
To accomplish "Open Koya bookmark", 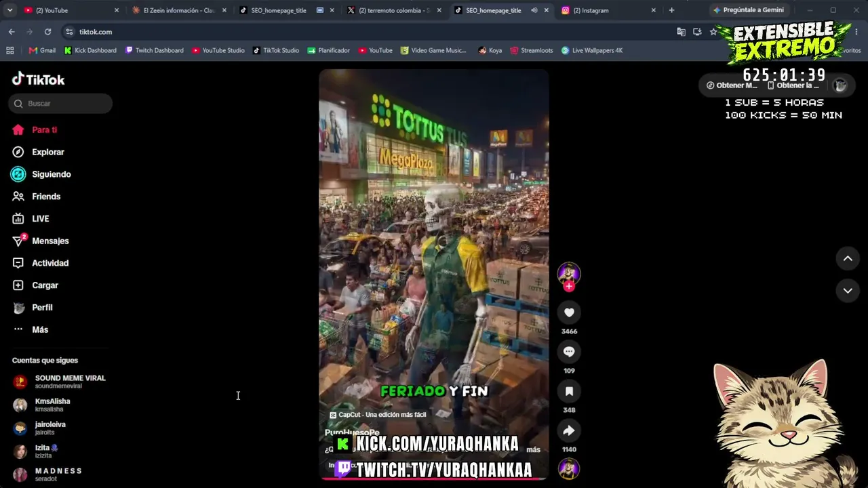I will 490,50.
